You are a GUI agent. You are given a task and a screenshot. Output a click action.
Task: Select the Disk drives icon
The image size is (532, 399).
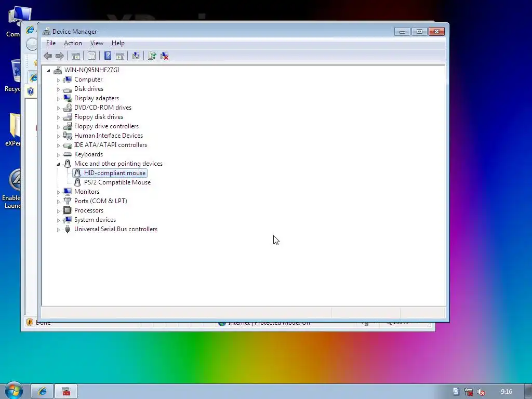point(67,89)
